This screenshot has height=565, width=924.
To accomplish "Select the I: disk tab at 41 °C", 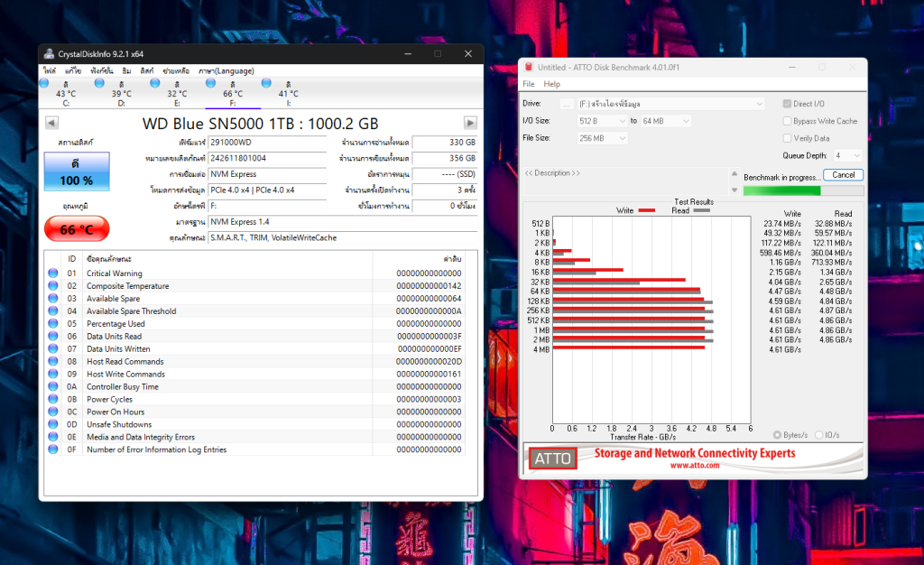I will [288, 93].
